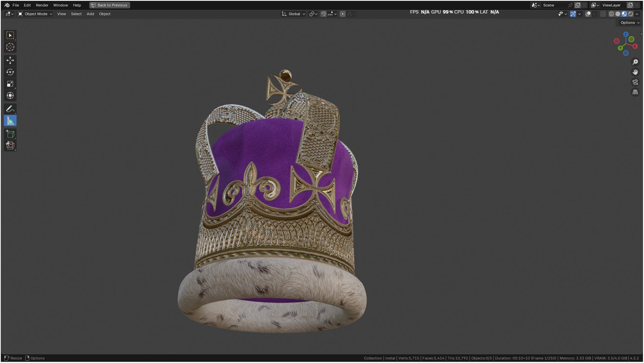Open the Add menu
Image resolution: width=644 pixels, height=363 pixels.
pos(90,14)
